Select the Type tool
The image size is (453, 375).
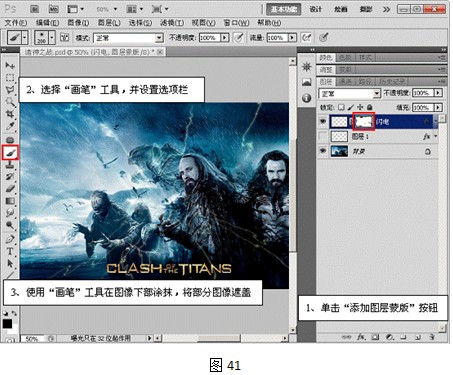point(10,251)
